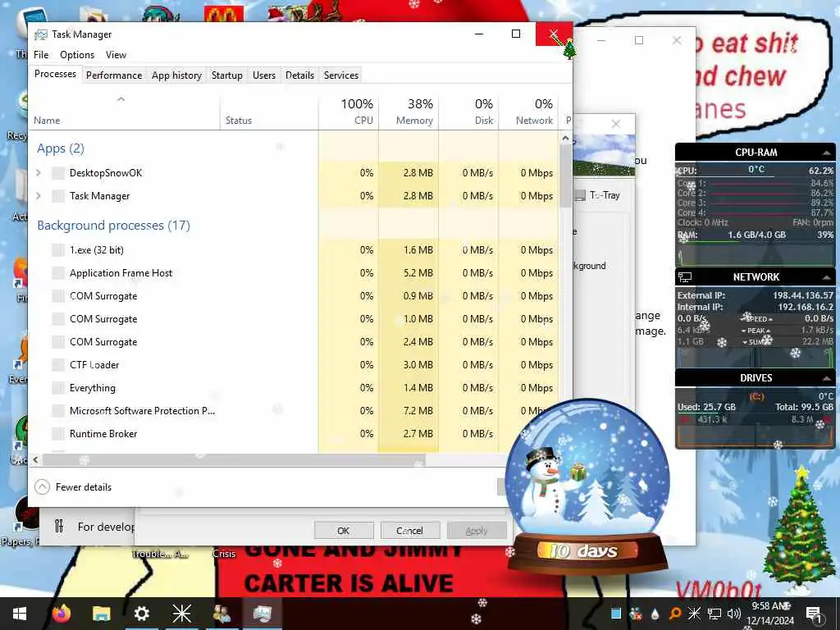This screenshot has height=630, width=840.
Task: Collapse the CPU-RAM widget section
Action: pos(826,153)
